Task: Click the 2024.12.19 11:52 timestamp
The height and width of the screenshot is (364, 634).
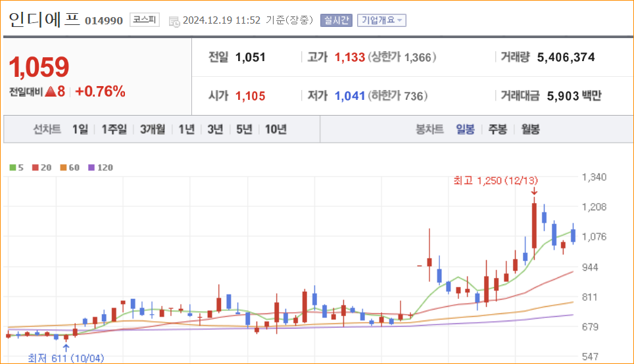Action: click(222, 20)
